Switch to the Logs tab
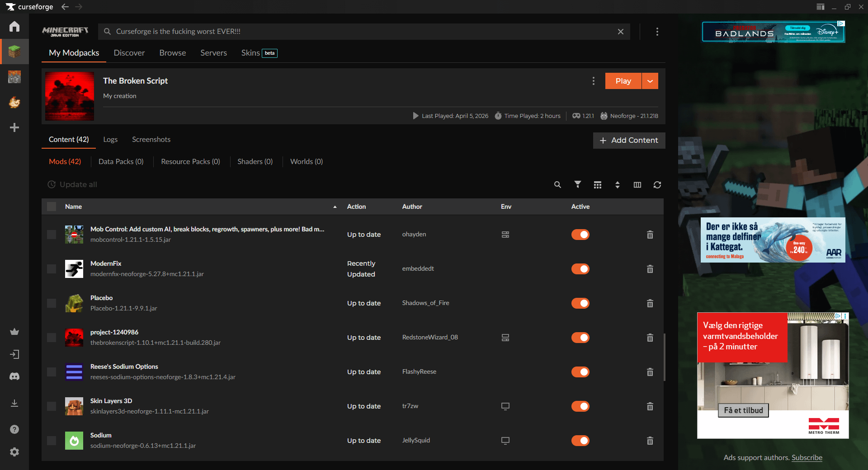Screen dimensions: 868x470 click(110, 140)
